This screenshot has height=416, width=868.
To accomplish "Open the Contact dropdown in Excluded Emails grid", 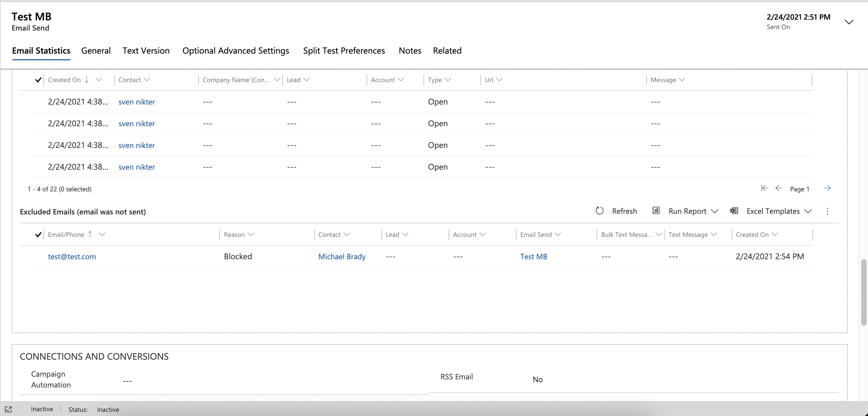I will [x=346, y=234].
